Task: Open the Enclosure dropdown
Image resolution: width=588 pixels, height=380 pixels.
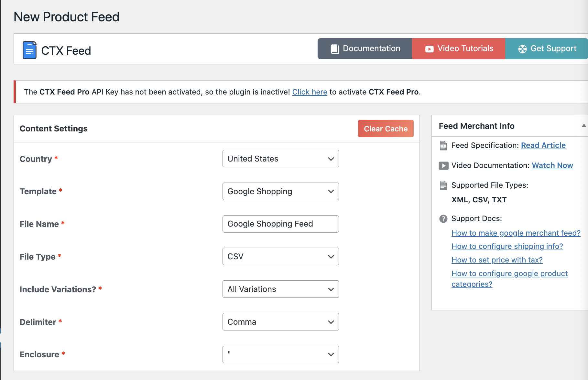Action: (280, 354)
